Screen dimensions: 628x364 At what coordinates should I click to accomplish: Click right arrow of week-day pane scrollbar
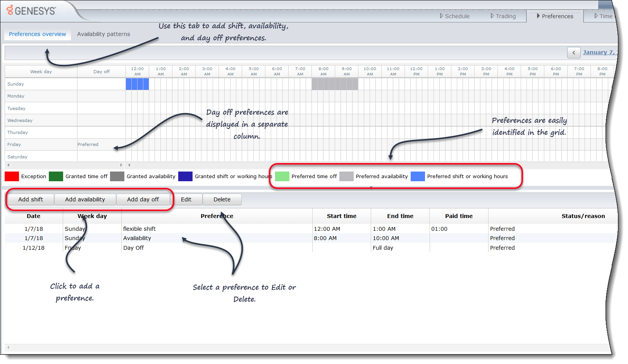[x=121, y=165]
